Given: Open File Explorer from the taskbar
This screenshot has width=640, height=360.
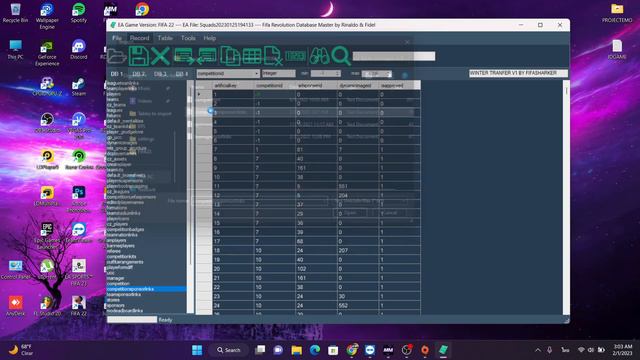Looking at the screenshot, I should [x=297, y=350].
